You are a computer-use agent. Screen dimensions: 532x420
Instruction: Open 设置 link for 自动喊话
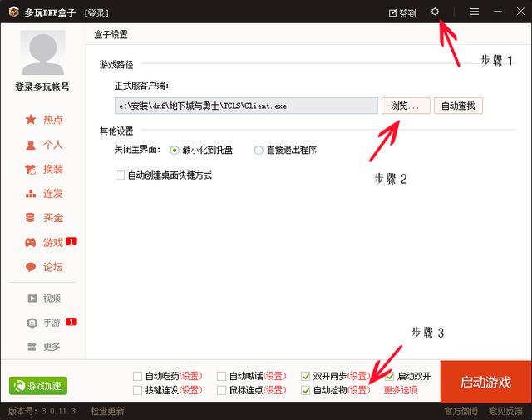coord(275,376)
